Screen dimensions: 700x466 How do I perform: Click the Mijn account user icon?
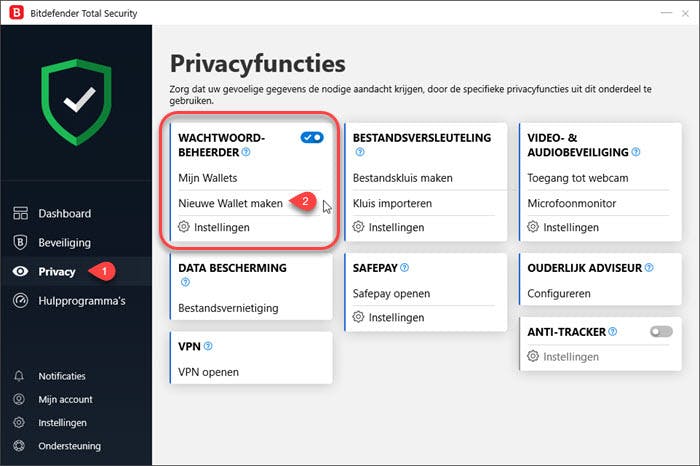point(20,399)
